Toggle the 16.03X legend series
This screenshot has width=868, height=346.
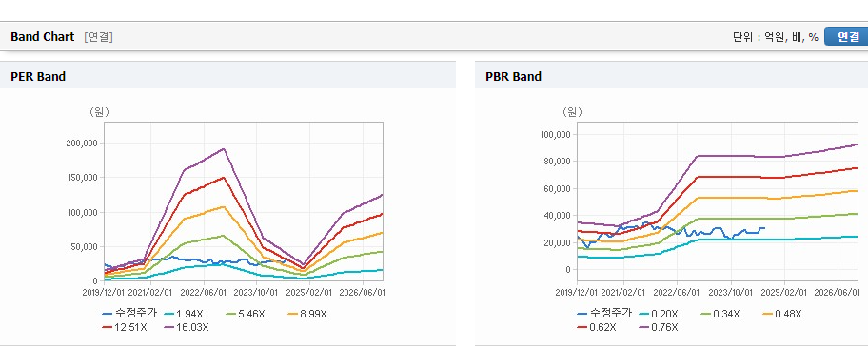(x=187, y=327)
